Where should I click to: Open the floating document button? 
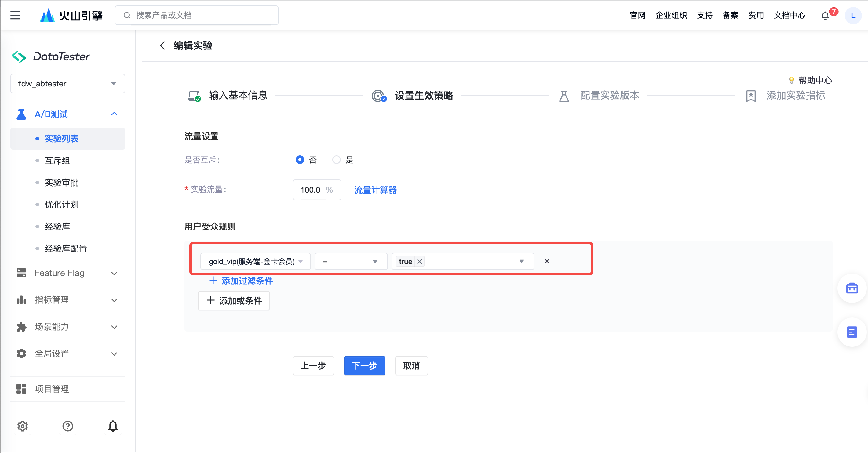(x=852, y=332)
